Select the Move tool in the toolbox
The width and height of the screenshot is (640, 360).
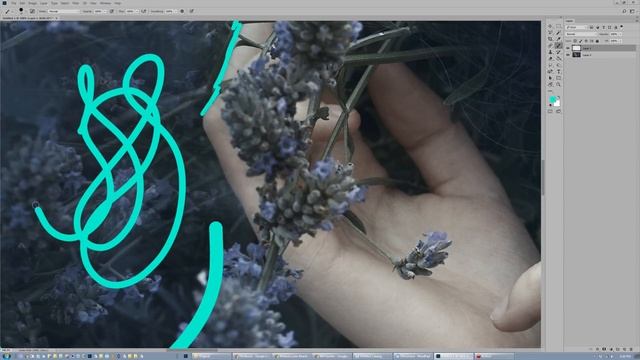coord(550,26)
